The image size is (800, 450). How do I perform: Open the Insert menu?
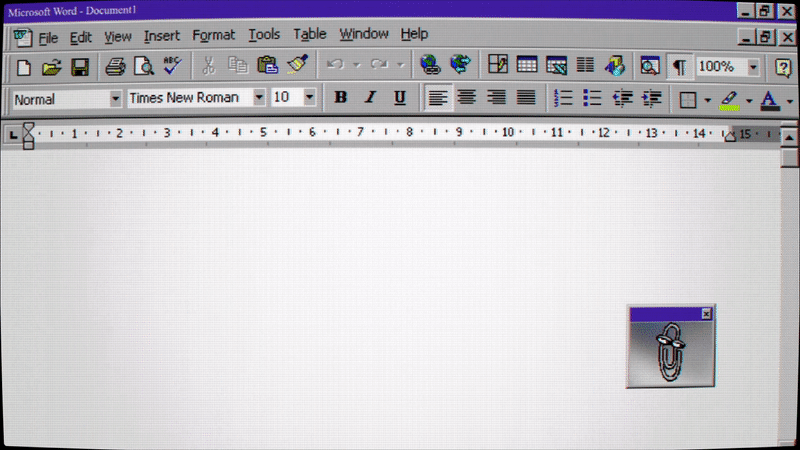tap(162, 36)
